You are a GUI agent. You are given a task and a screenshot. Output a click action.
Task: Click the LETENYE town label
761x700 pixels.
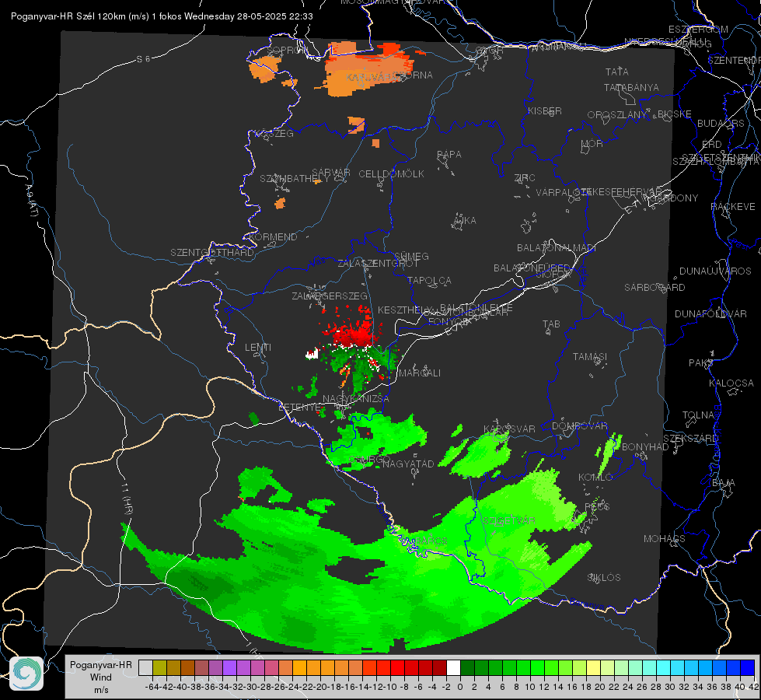point(299,407)
